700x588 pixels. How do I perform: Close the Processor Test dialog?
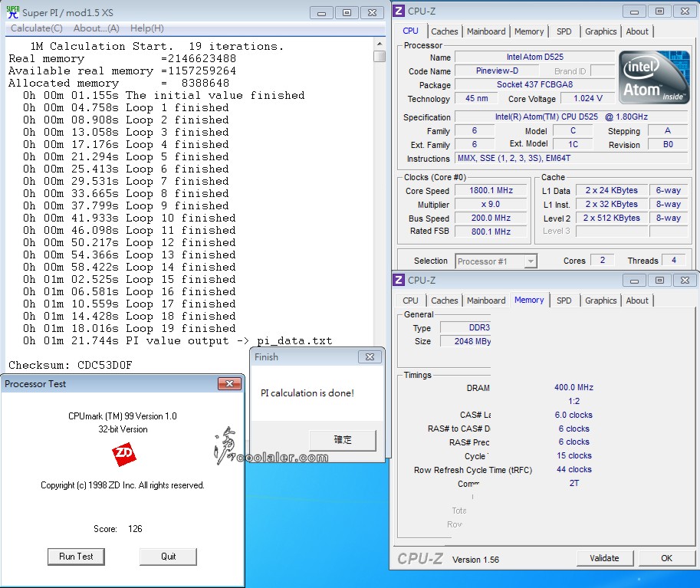click(x=229, y=383)
